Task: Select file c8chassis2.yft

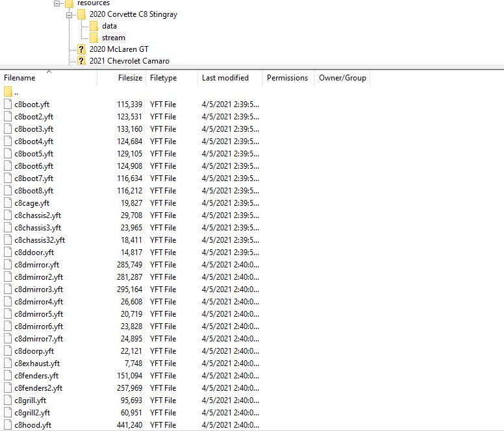Action: [38, 215]
